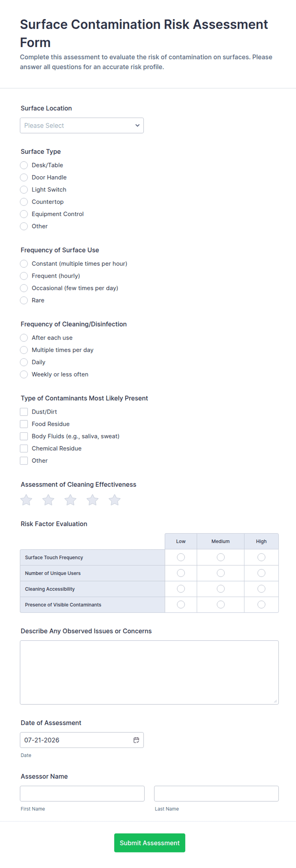Set Cleaning Accessibility to Medium
The height and width of the screenshot is (868, 296).
pyautogui.click(x=221, y=589)
